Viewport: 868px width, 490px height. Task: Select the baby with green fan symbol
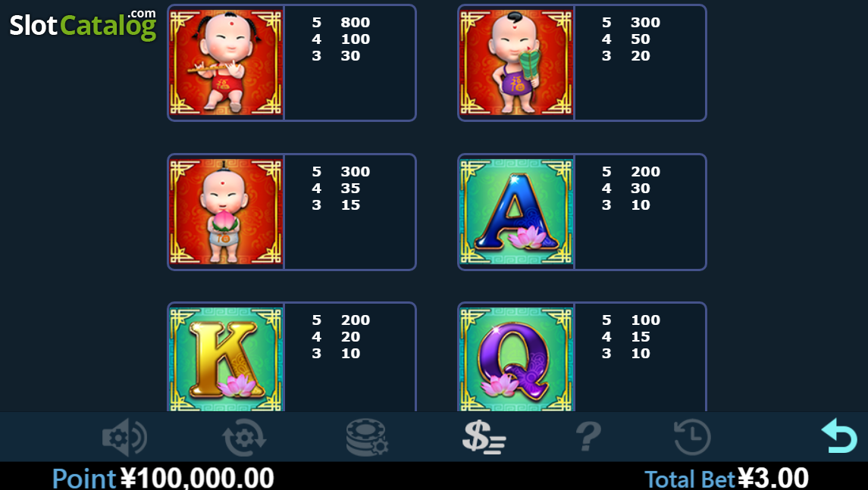[516, 63]
